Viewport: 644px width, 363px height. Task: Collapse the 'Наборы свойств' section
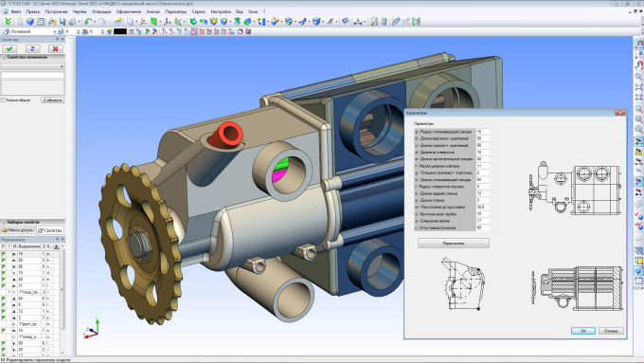[4, 222]
